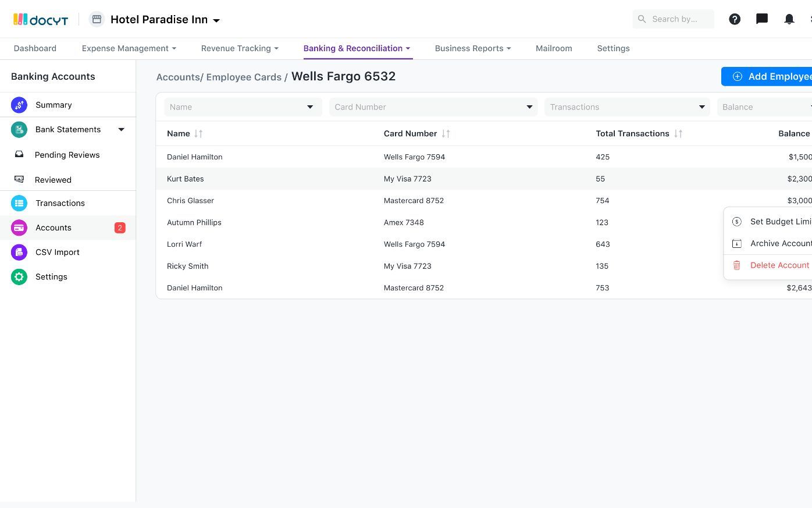Toggle sorting on the Card Number column
The width and height of the screenshot is (812, 508).
446,134
